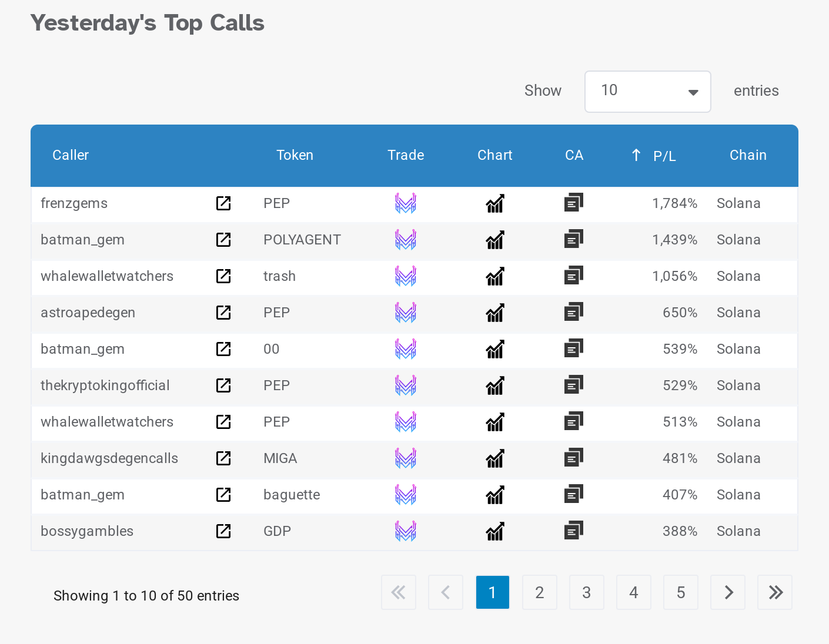Click trade icon in baguette row
The width and height of the screenshot is (829, 644).
click(x=405, y=495)
